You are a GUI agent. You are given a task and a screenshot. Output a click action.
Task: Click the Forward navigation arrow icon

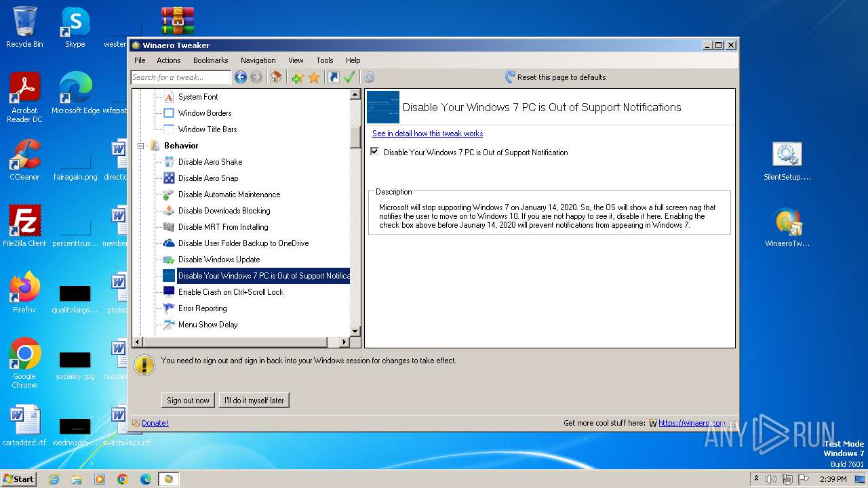point(256,77)
